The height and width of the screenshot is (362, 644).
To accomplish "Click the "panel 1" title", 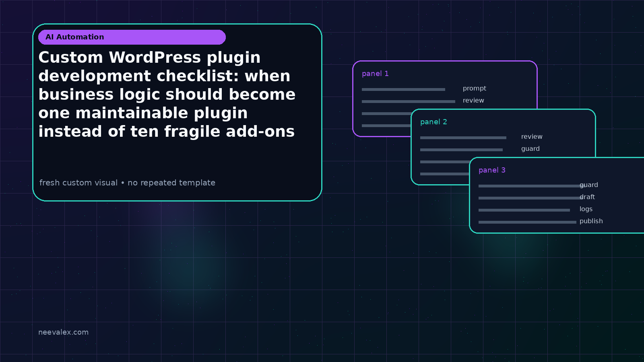I will (x=375, y=74).
